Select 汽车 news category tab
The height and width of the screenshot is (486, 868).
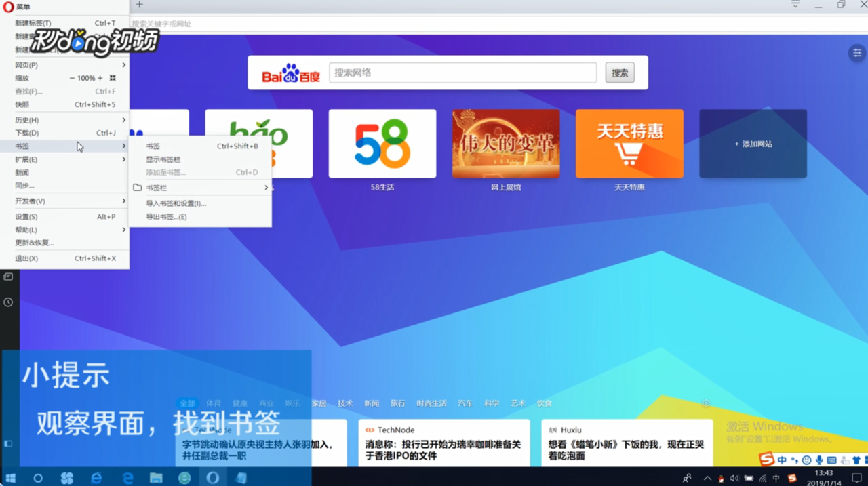pos(465,403)
